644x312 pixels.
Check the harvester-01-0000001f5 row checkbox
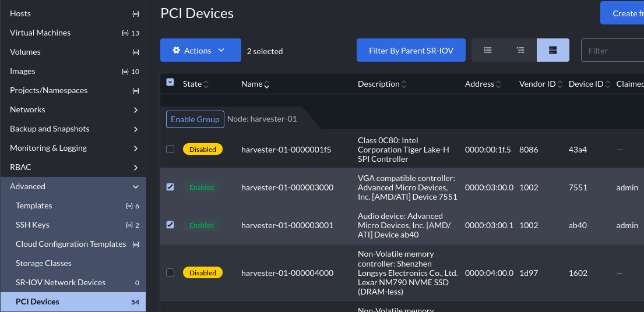(x=170, y=150)
